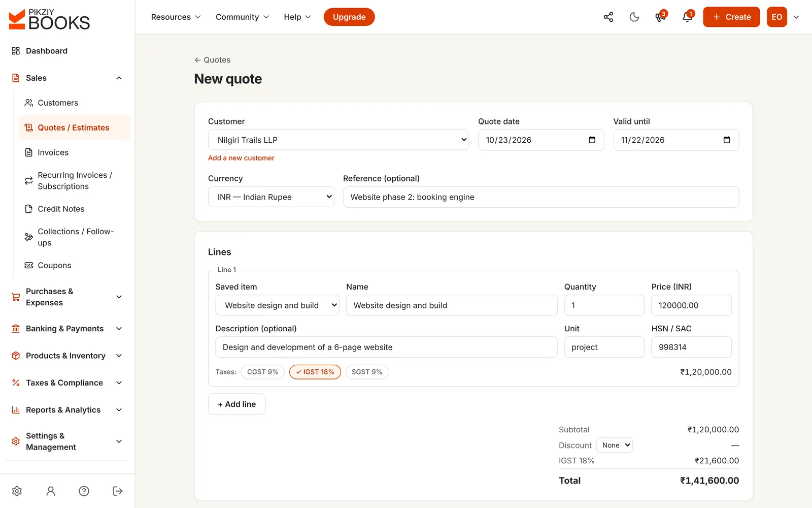The height and width of the screenshot is (508, 812).
Task: Open notifications bell icon
Action: click(x=687, y=17)
